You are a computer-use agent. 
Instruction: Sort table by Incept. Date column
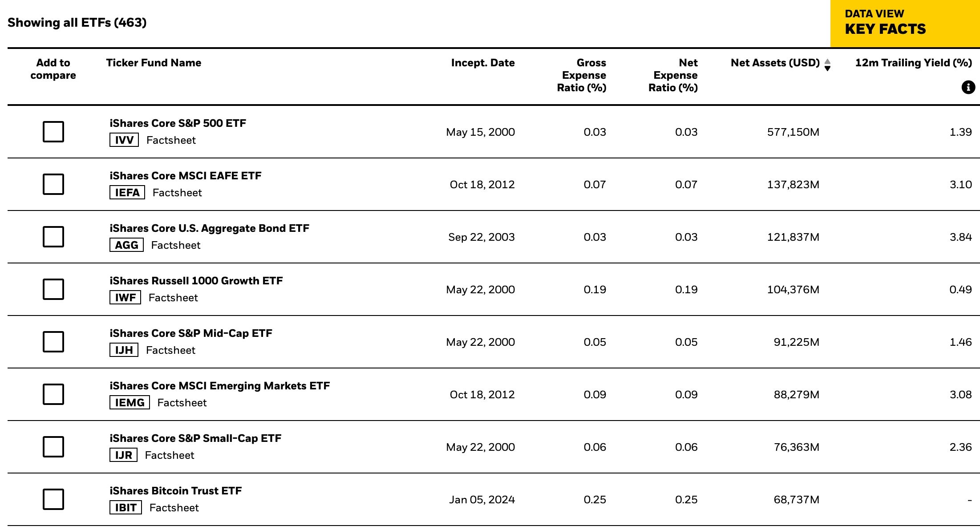482,63
